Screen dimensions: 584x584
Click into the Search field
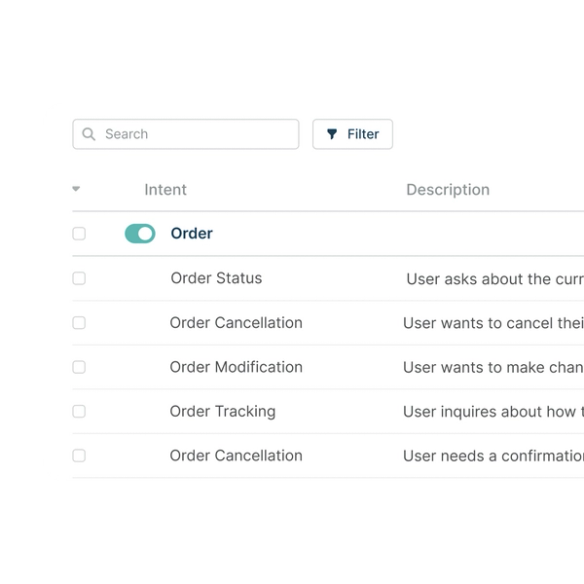click(x=186, y=134)
